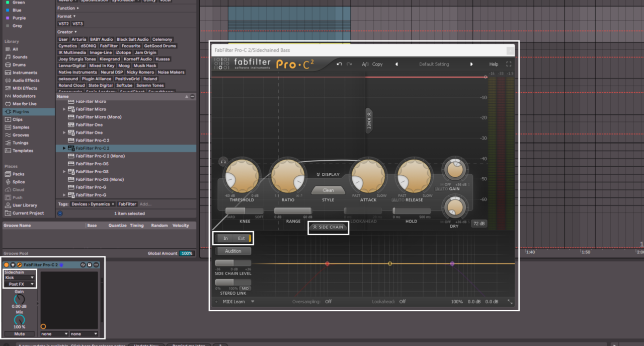Open the Help menu in Pro-C 2
The image size is (644, 346).
pos(494,64)
